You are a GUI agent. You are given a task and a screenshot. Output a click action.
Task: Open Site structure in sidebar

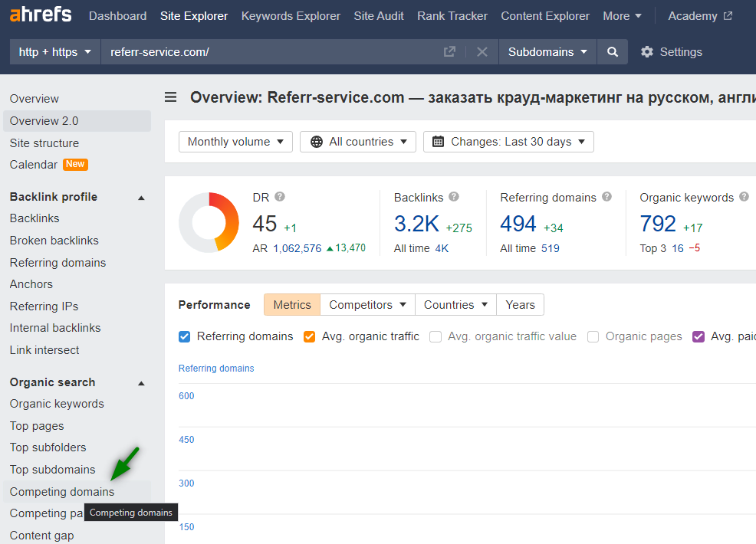(x=44, y=143)
